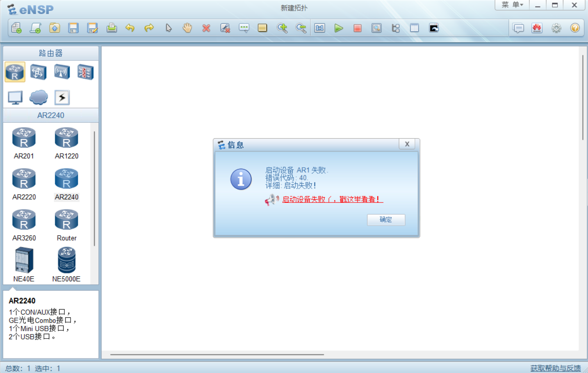Open help question mark icon
Image resolution: width=588 pixels, height=373 pixels.
point(575,28)
